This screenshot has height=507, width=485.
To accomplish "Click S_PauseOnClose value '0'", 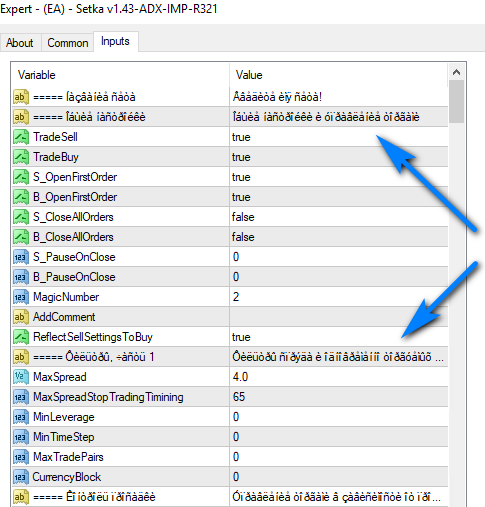I will tap(236, 257).
